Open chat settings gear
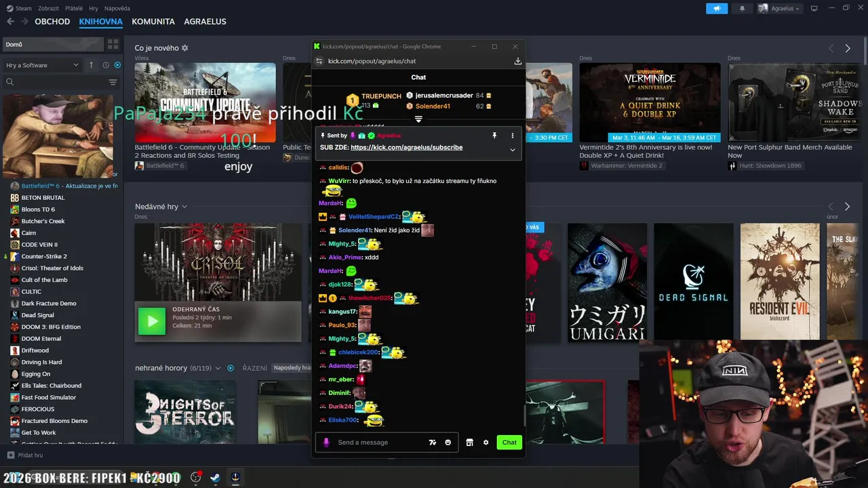 [486, 443]
